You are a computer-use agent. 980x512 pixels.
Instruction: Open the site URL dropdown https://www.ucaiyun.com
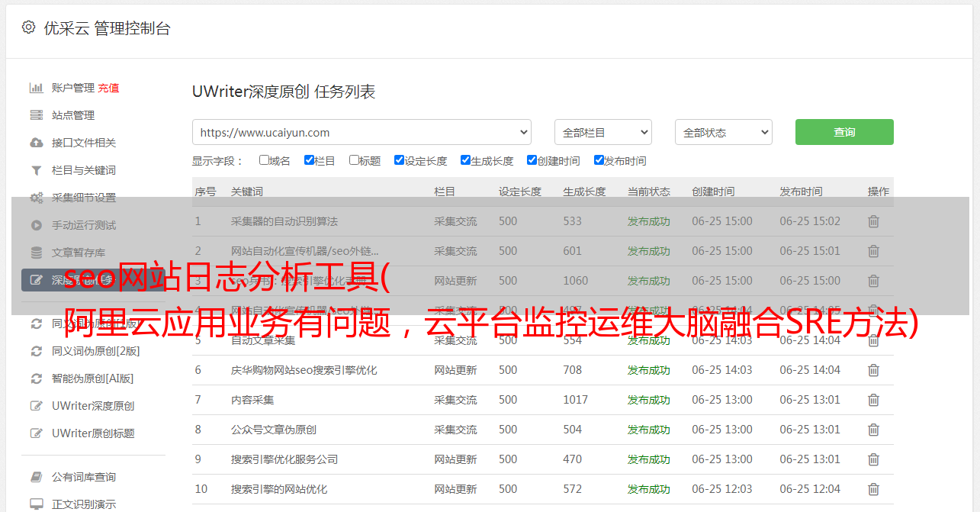361,132
